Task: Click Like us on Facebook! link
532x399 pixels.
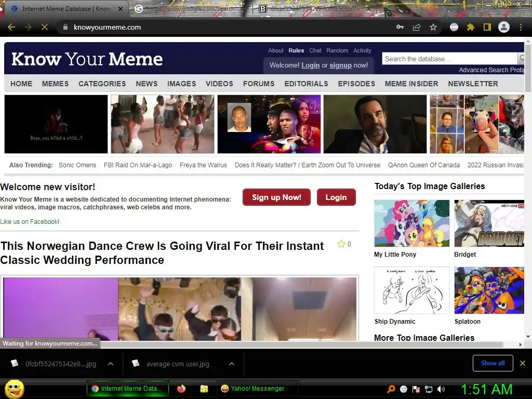Action: coord(30,221)
